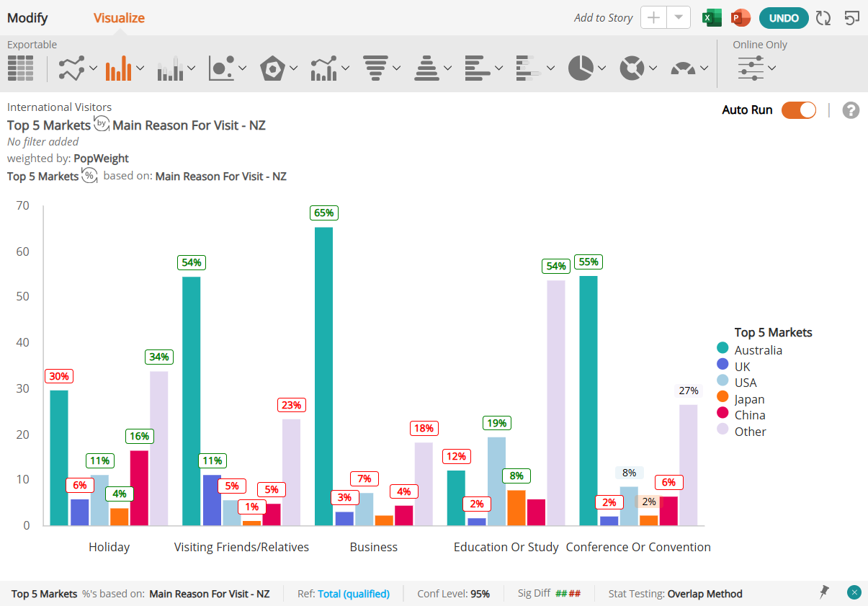Screen dimensions: 868x606
Task: Click the Other bar for Education Or Study
Action: (x=556, y=403)
